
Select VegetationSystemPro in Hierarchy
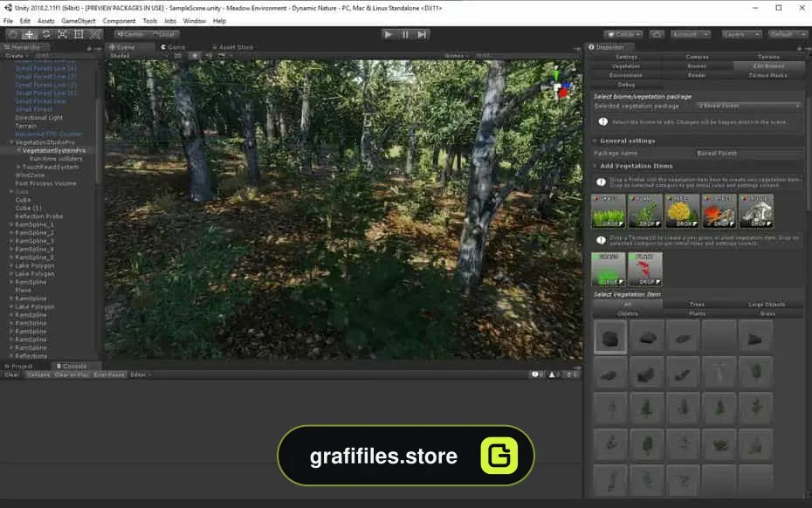click(54, 150)
